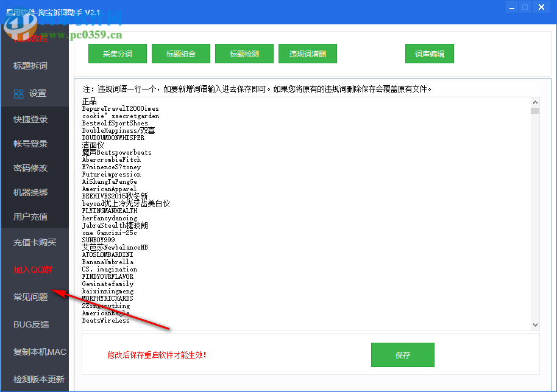Open the 视频教程 sidebar item
The width and height of the screenshot is (557, 392).
click(30, 38)
